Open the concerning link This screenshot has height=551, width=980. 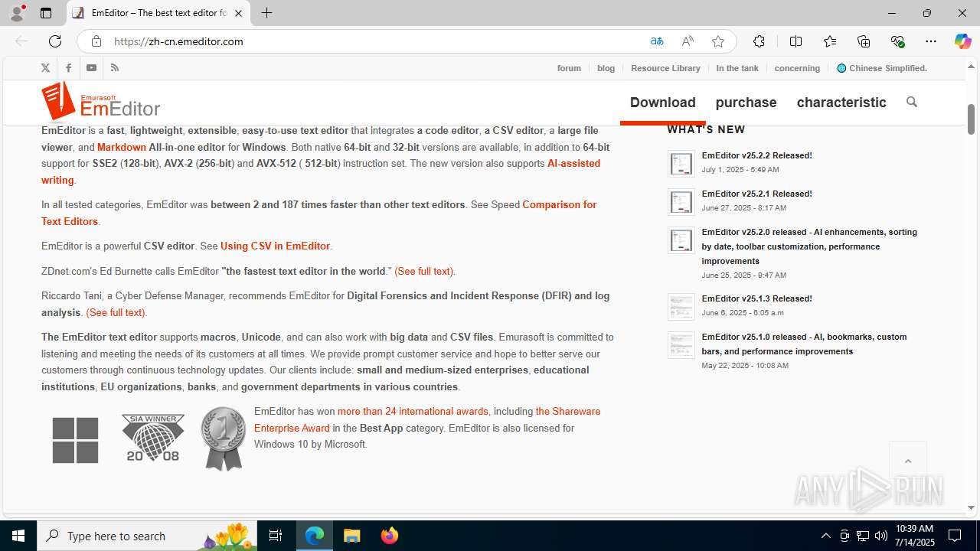click(797, 68)
